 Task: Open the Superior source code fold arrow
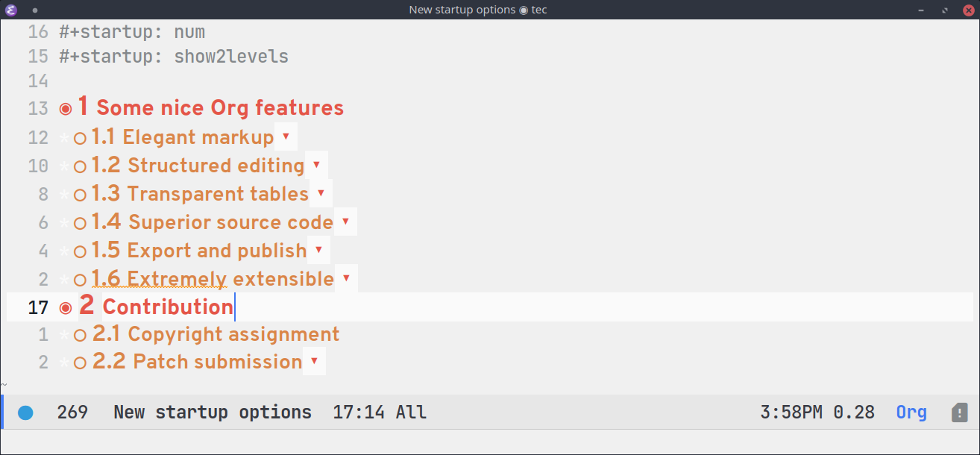coord(345,222)
